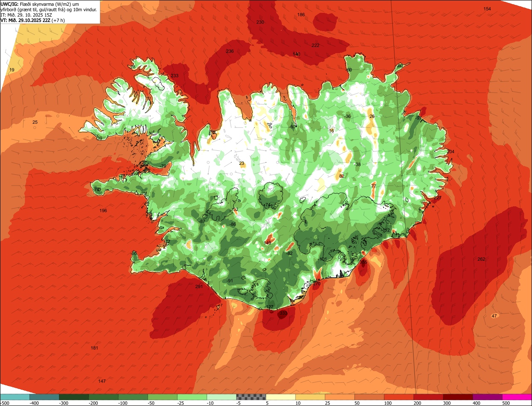Click the -86 map value
The height and width of the screenshot is (406, 532).
click(x=232, y=225)
